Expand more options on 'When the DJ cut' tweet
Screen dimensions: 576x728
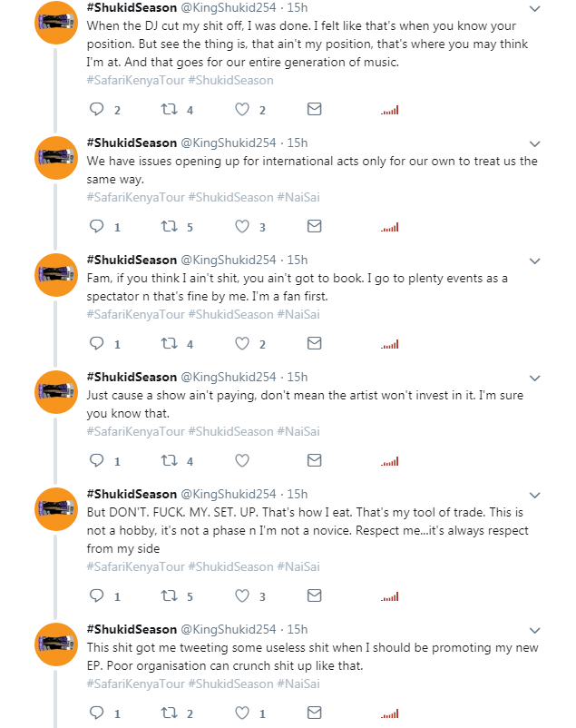tap(534, 8)
